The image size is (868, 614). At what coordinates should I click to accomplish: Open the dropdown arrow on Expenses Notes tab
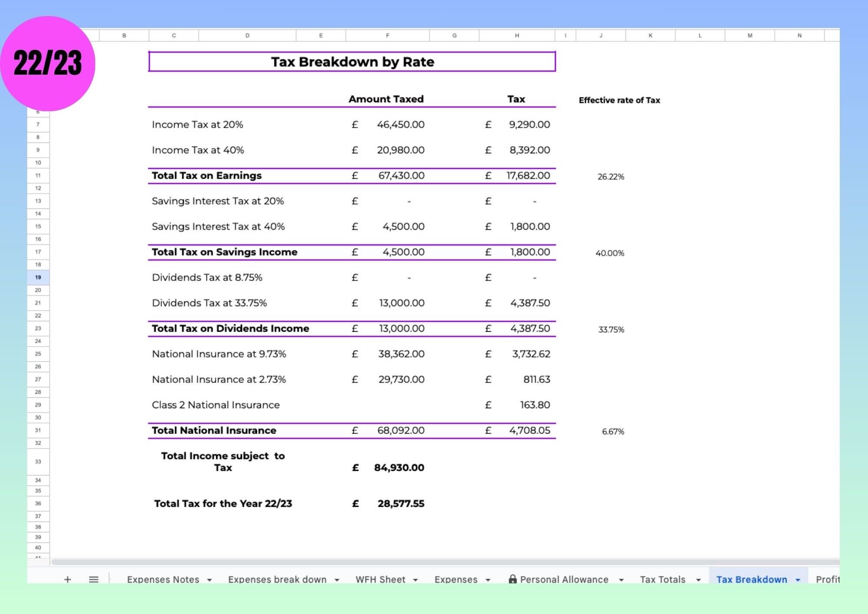pyautogui.click(x=210, y=579)
